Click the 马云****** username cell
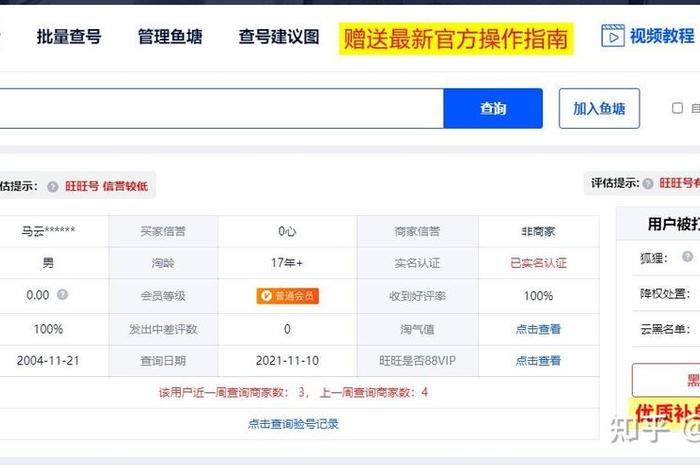 point(48,231)
